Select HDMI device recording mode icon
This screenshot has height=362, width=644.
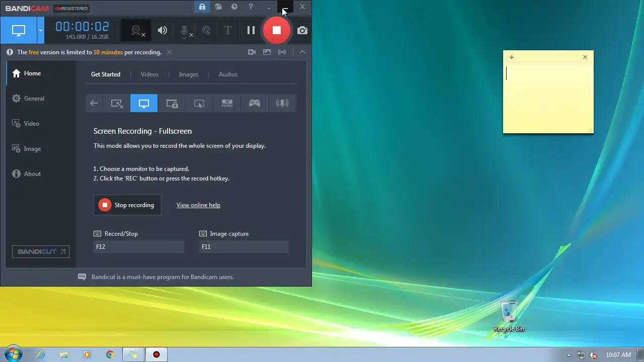[x=227, y=103]
